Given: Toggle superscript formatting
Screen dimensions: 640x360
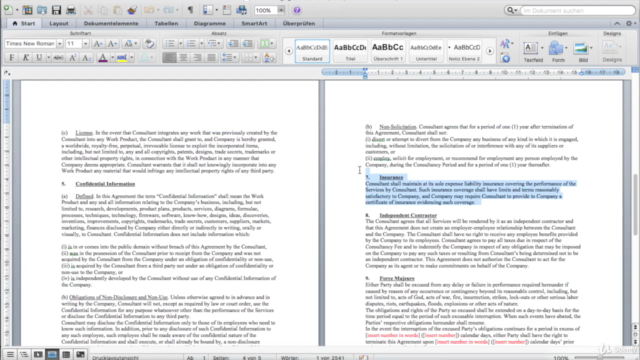Looking at the screenshot, I should click(72, 58).
